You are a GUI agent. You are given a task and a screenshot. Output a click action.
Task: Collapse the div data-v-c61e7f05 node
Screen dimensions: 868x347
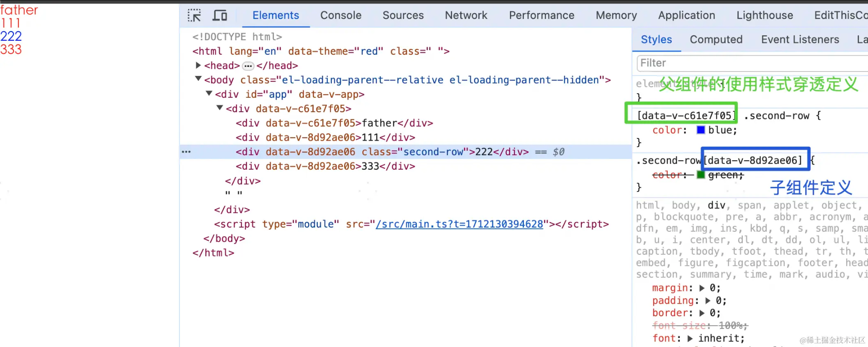point(220,108)
